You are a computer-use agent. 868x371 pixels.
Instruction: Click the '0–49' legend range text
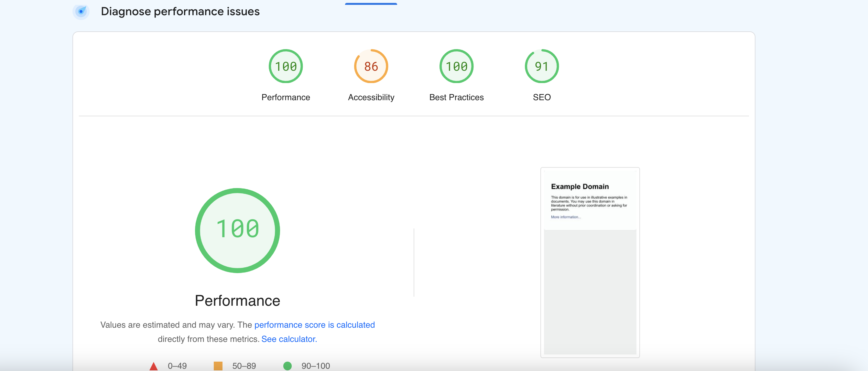click(177, 366)
